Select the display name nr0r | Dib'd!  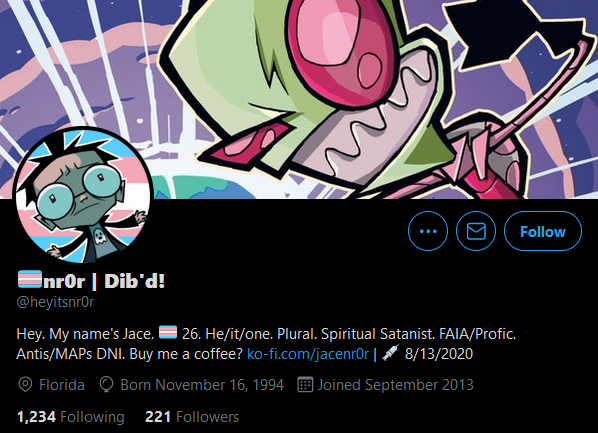(x=104, y=281)
